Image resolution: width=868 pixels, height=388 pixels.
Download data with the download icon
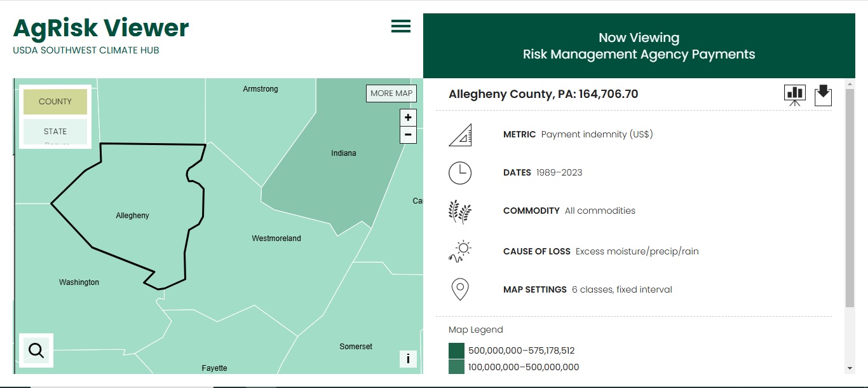point(823,95)
